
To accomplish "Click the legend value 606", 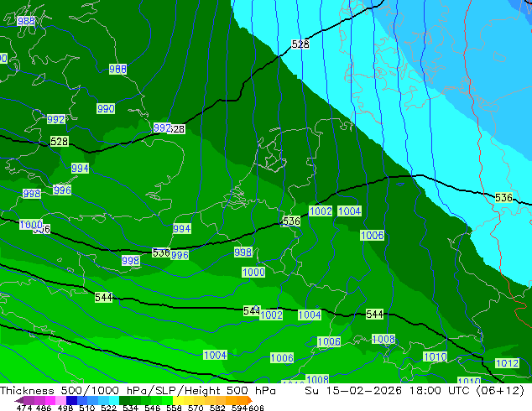I will tap(256, 408).
